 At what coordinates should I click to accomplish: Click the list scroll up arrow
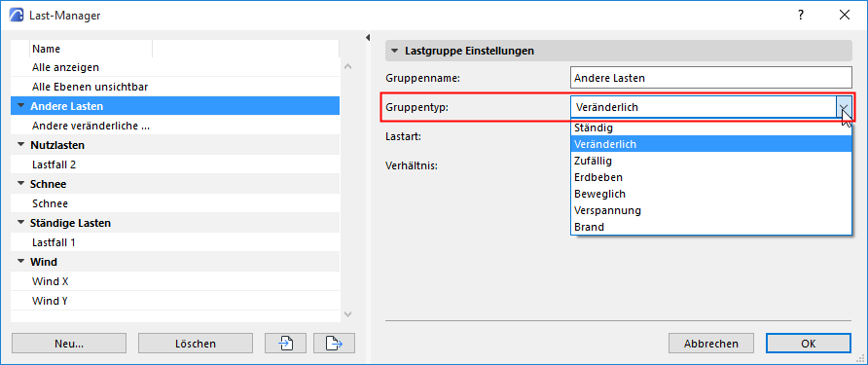tap(347, 66)
